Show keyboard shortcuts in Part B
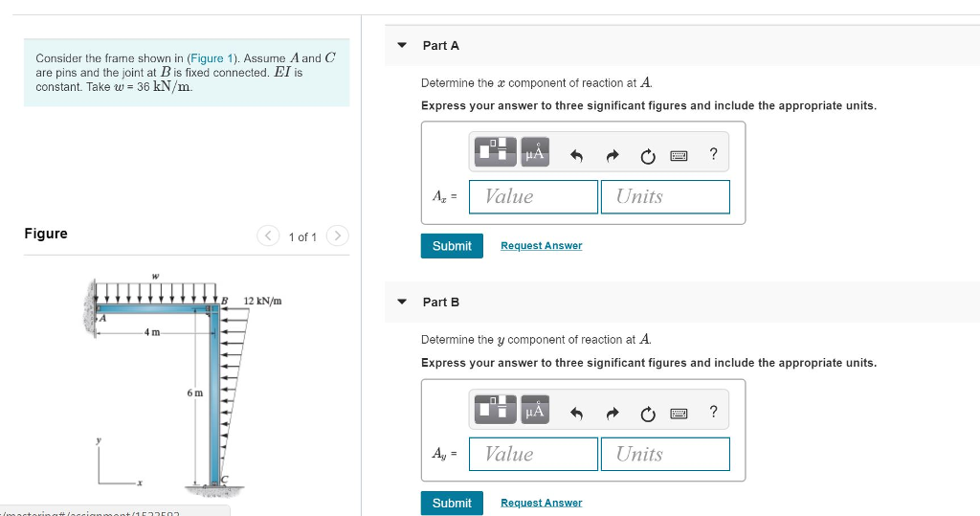980x516 pixels. click(679, 414)
